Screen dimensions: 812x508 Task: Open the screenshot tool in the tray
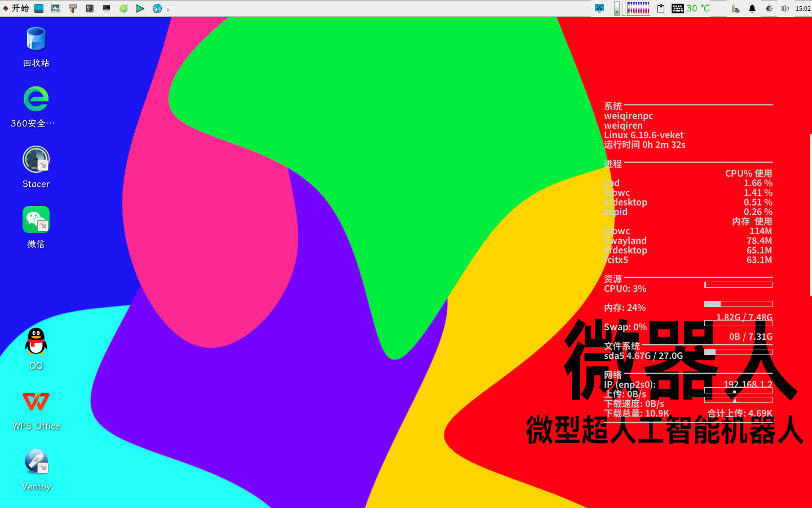coord(599,8)
